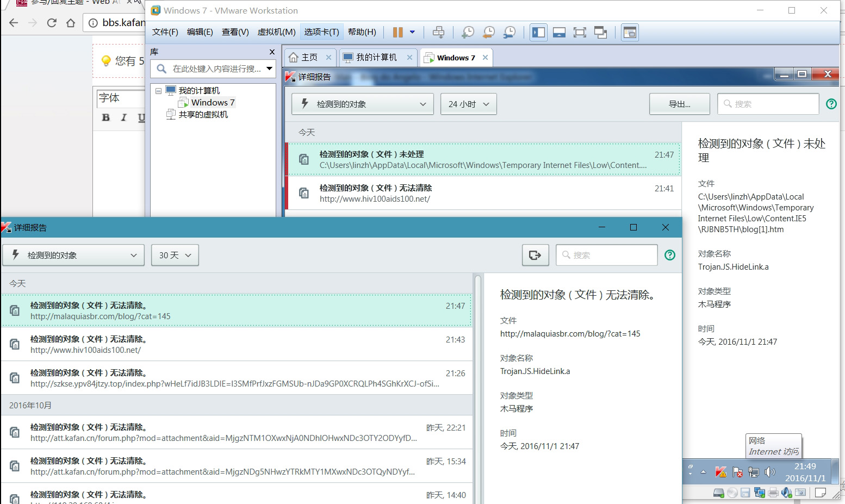Send Ctrl+Alt+Del to the virtual machine
This screenshot has width=845, height=504.
point(438,33)
